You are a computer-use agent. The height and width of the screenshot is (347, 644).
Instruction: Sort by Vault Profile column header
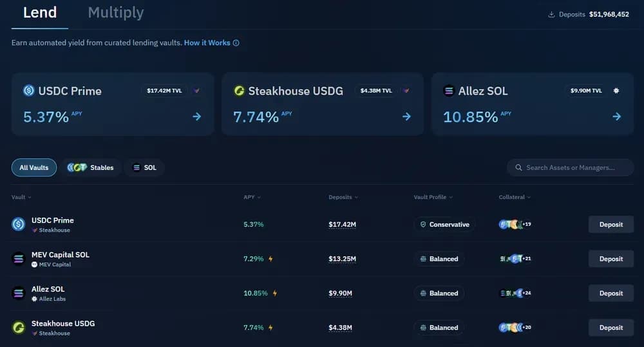(433, 197)
